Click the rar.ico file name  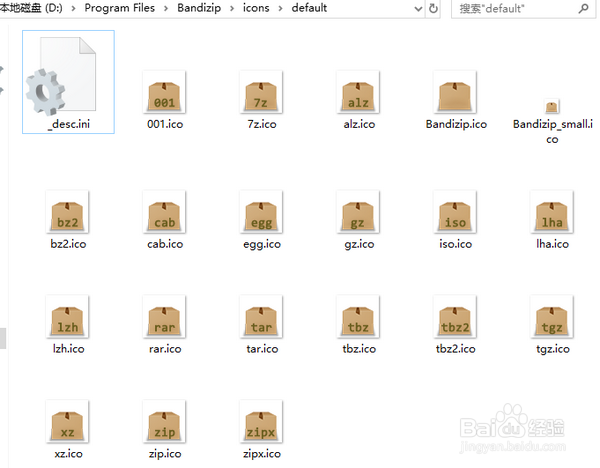pyautogui.click(x=165, y=349)
